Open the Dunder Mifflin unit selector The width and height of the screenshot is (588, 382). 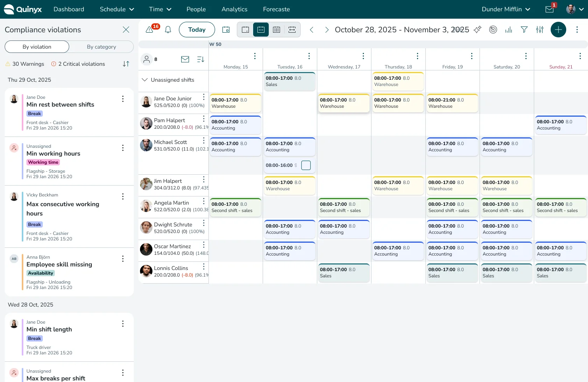coord(506,9)
